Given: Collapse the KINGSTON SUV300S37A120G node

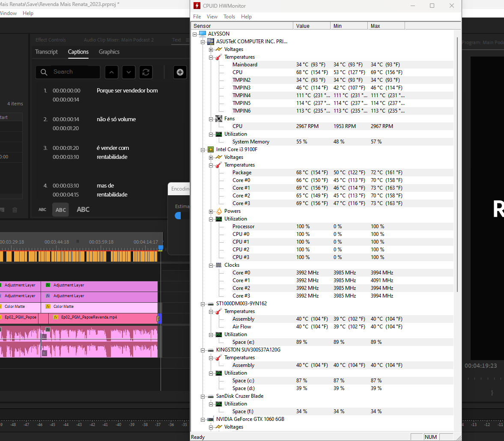Looking at the screenshot, I should [x=203, y=350].
